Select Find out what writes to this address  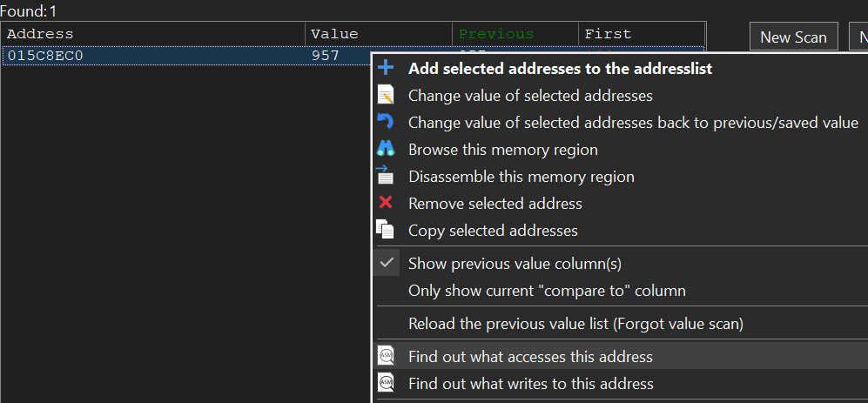point(530,383)
